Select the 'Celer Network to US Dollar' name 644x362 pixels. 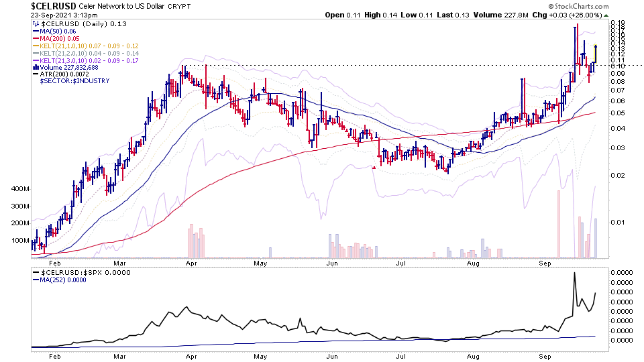pos(121,7)
